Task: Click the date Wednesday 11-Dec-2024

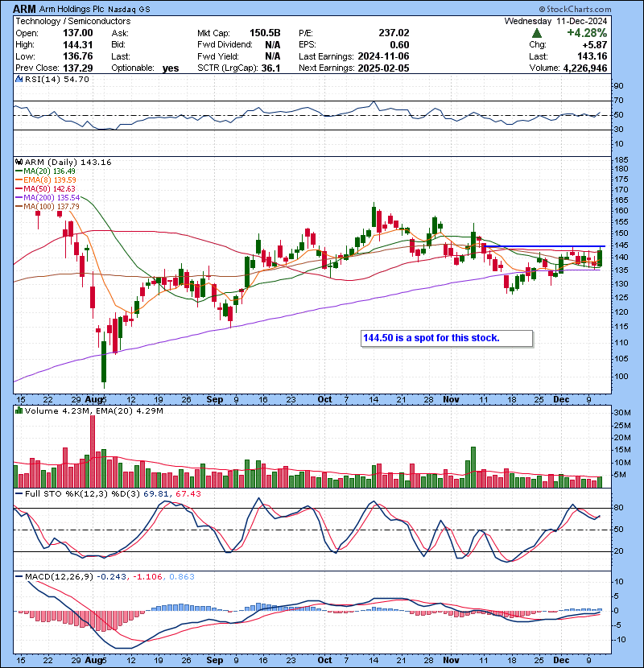Action: tap(555, 21)
